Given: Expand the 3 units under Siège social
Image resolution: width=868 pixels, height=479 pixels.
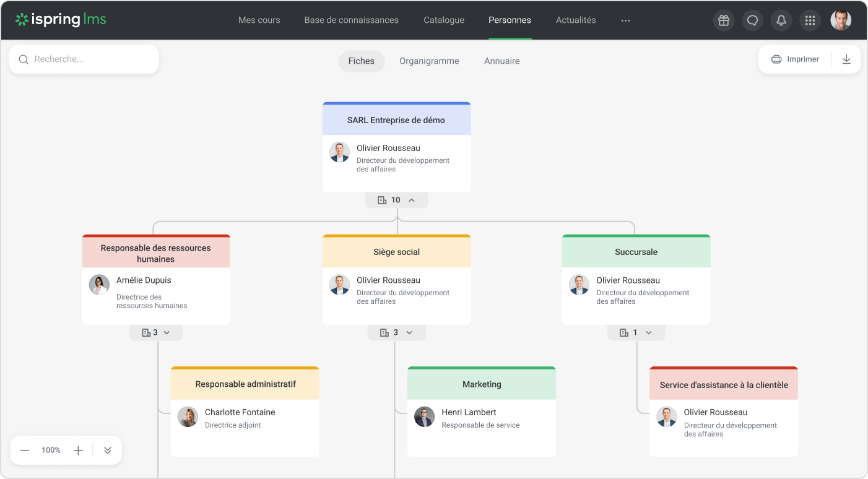Looking at the screenshot, I should click(396, 332).
